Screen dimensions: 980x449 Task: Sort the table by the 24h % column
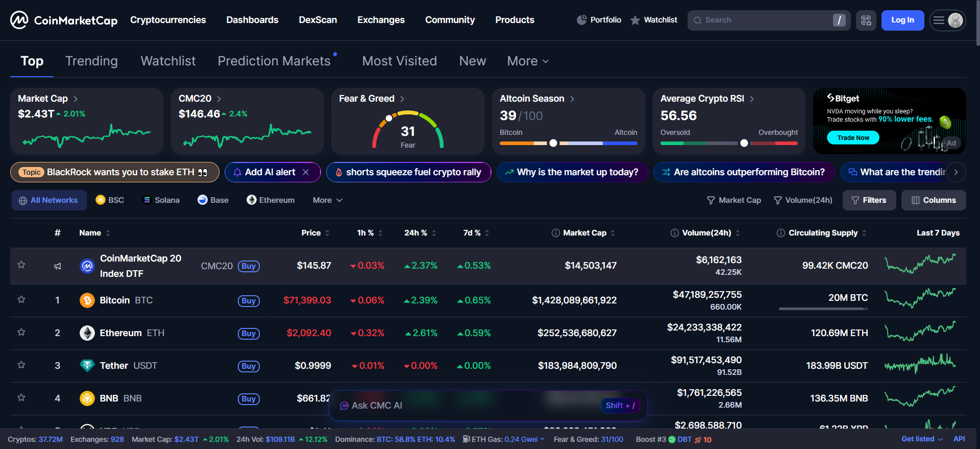420,233
